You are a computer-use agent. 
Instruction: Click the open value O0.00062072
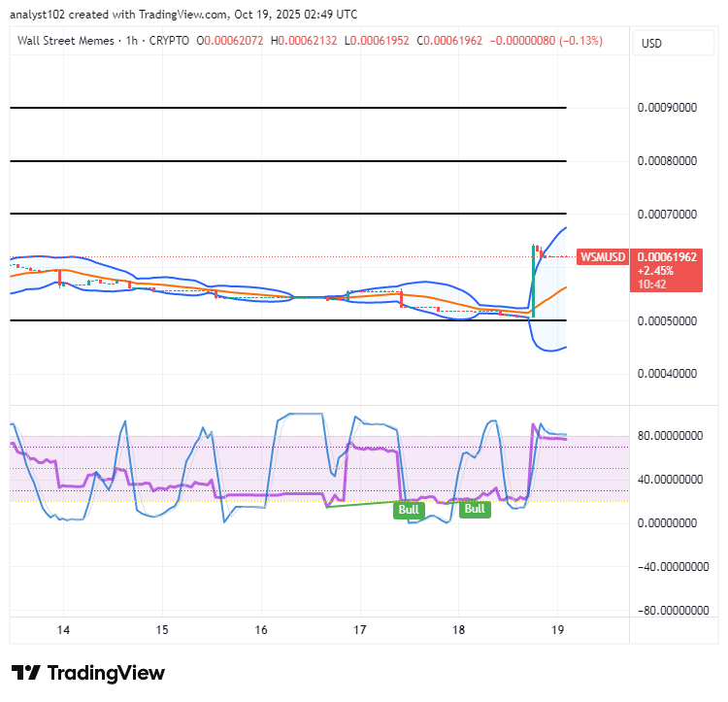point(230,41)
